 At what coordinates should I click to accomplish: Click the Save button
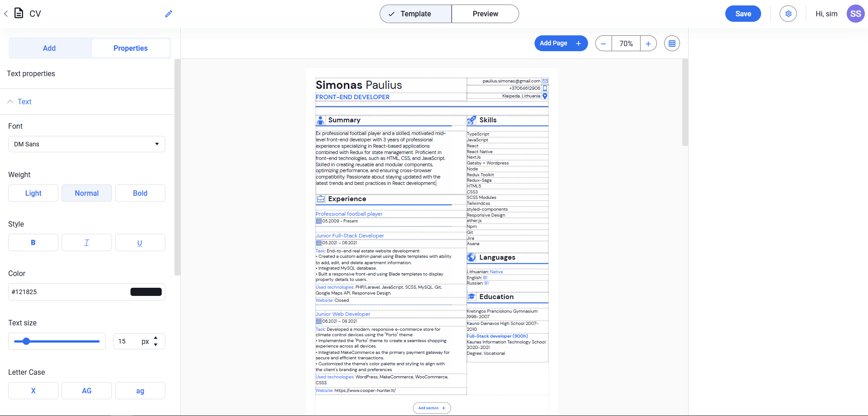(x=743, y=14)
